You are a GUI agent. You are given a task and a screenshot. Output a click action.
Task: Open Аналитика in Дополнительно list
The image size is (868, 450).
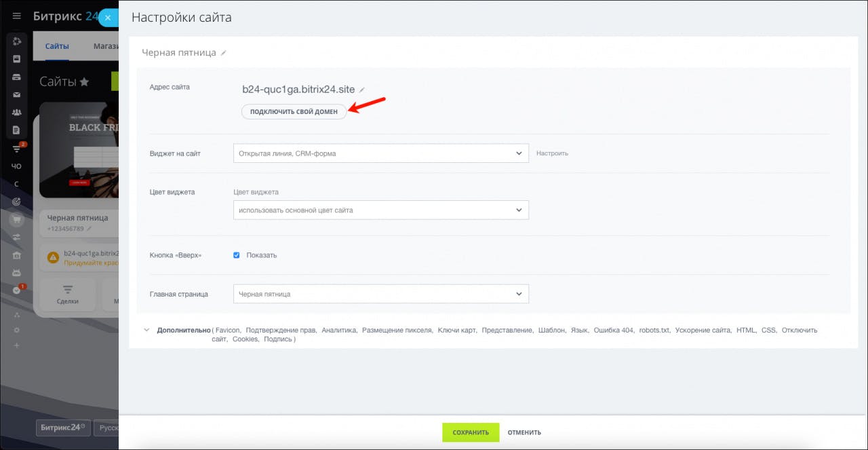click(x=339, y=331)
